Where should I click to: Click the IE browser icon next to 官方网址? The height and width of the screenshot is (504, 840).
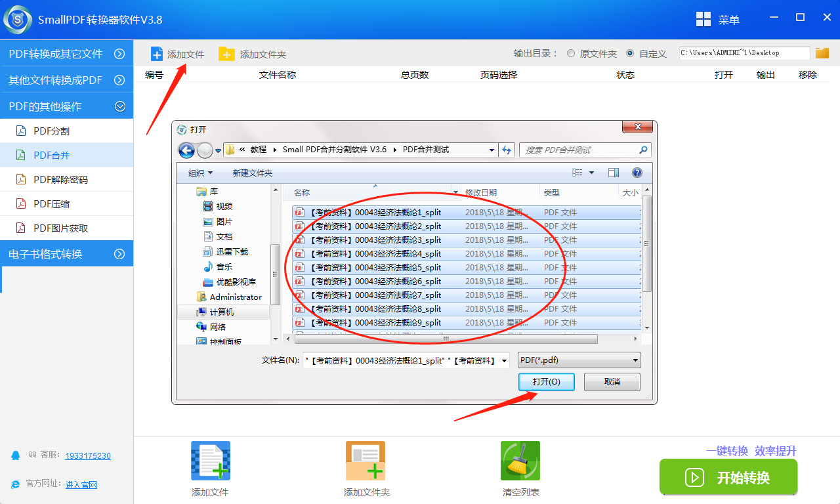pyautogui.click(x=16, y=484)
